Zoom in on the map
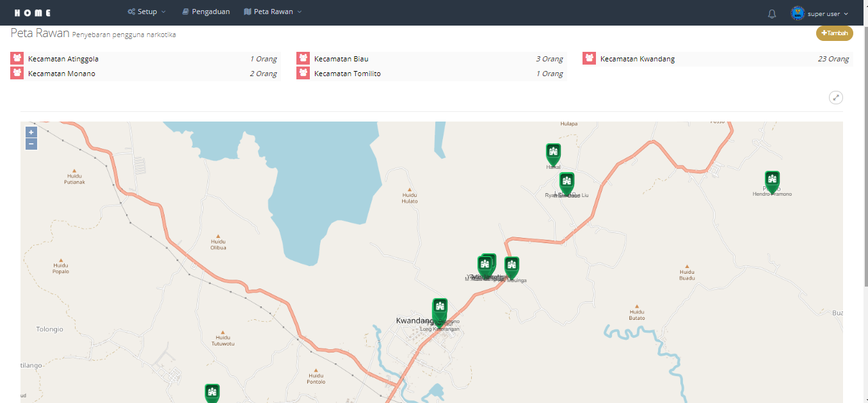The height and width of the screenshot is (403, 868). pos(31,132)
